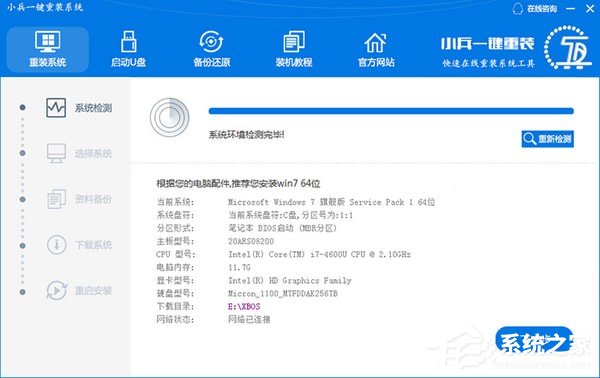This screenshot has width=600, height=378.
Task: Click the circular scan radar icon
Action: click(x=170, y=117)
